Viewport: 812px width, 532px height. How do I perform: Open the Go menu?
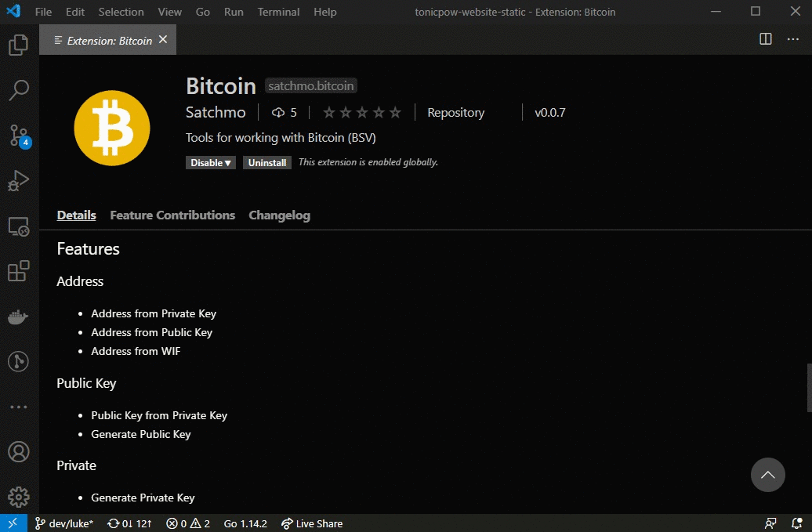202,12
